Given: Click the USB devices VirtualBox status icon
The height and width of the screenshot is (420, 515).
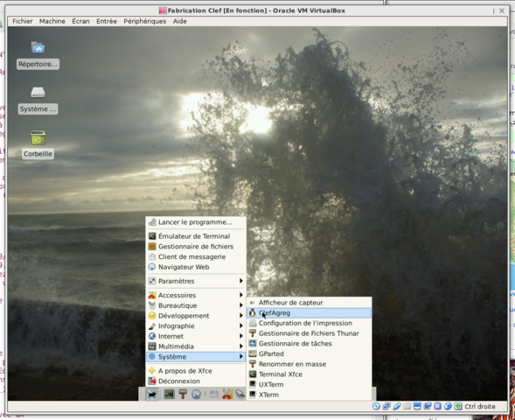Looking at the screenshot, I should click(x=397, y=406).
